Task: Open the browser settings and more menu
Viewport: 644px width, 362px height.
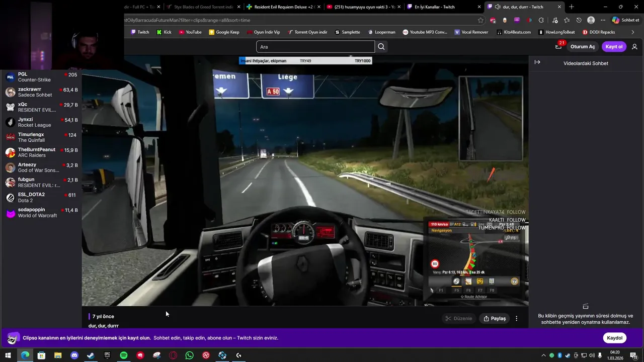Action: [x=603, y=20]
